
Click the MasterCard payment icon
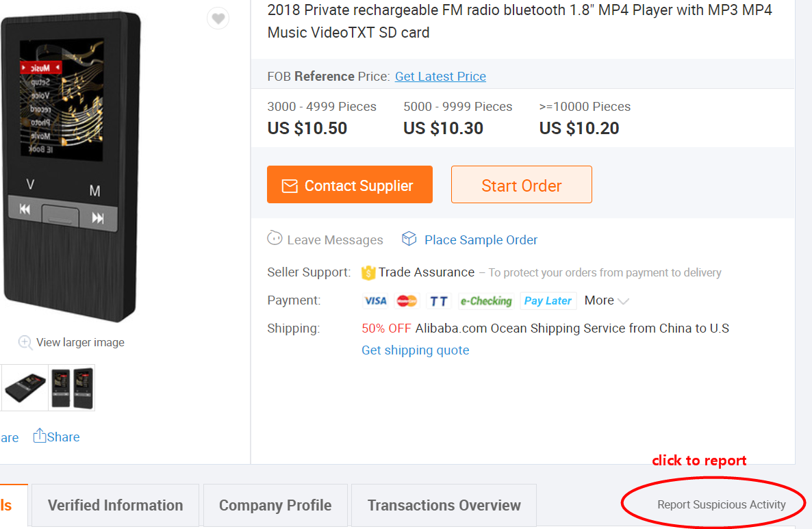coord(407,300)
